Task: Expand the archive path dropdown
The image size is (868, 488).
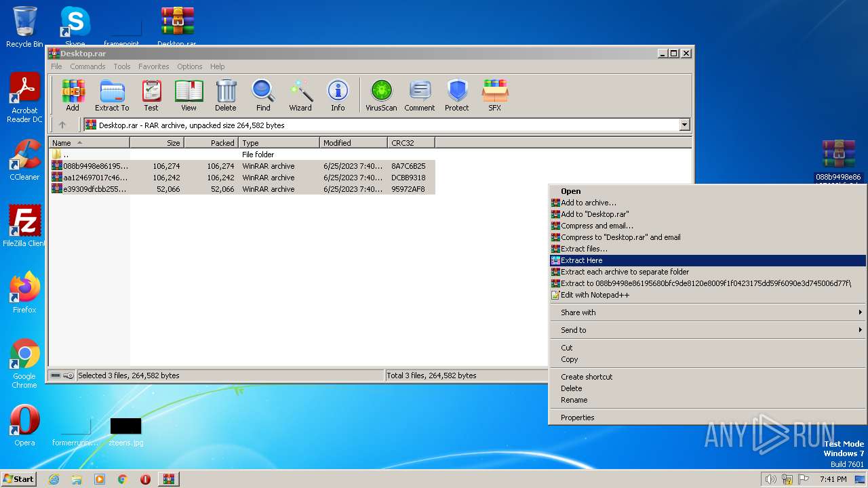Action: point(684,125)
